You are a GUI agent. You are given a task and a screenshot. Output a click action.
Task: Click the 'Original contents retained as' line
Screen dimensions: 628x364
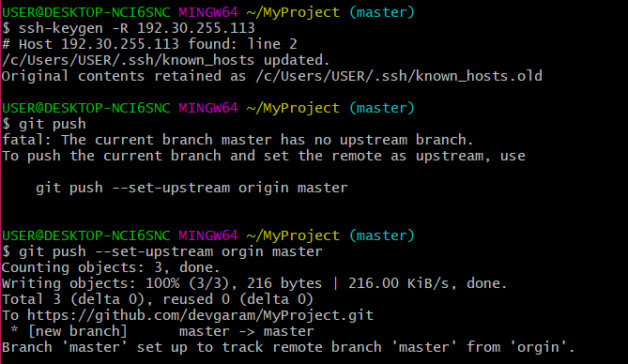(272, 76)
